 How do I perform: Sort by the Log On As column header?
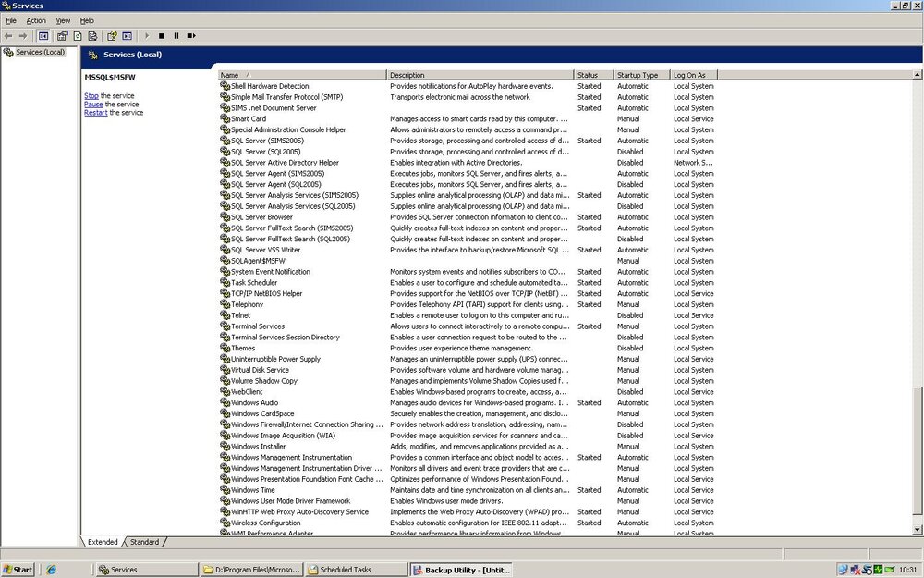point(694,75)
